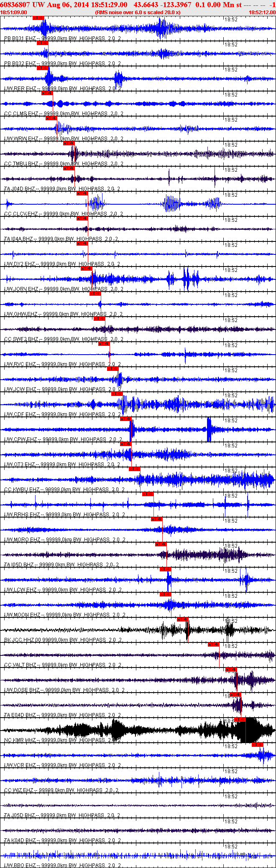Select station label 'UW CPW EHZ'
The image size is (276, 868).
[21, 439]
